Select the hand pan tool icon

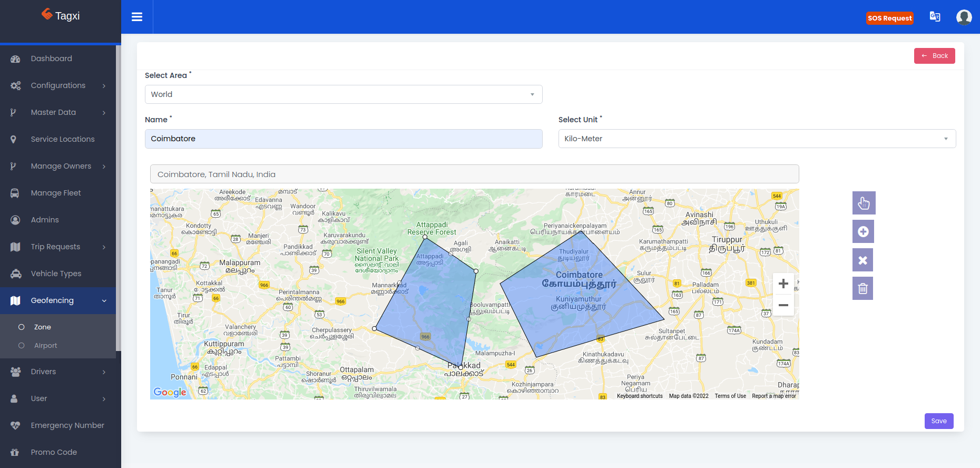pyautogui.click(x=864, y=203)
